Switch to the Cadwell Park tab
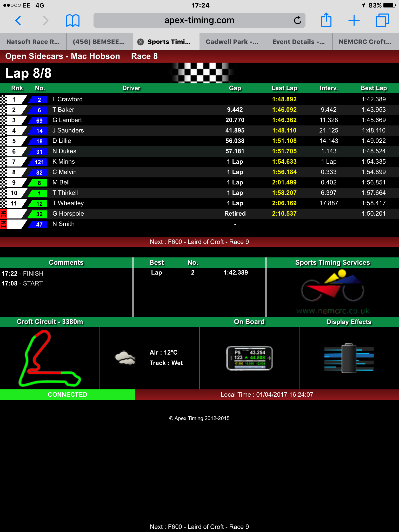 (233, 42)
